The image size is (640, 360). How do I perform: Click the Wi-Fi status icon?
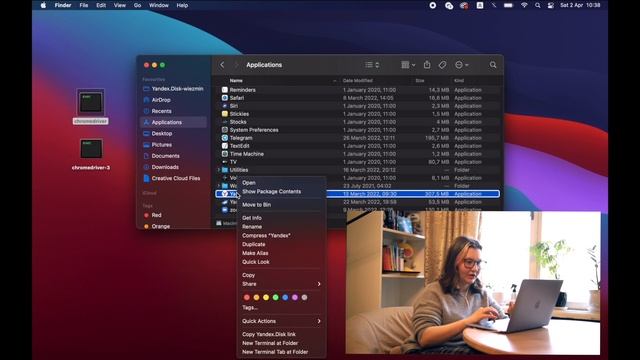[x=524, y=5]
